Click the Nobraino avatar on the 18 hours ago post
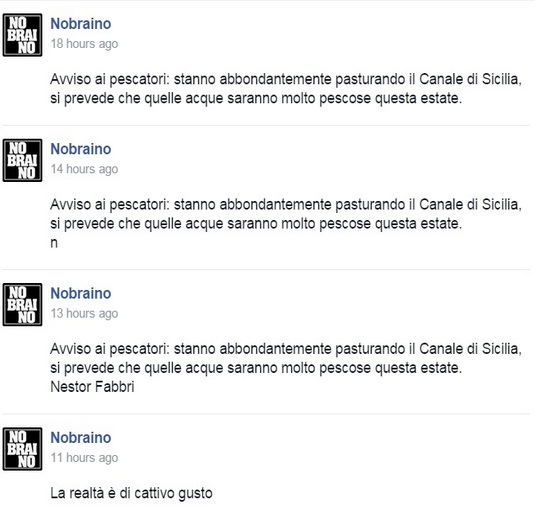This screenshot has width=536, height=509. click(x=23, y=35)
